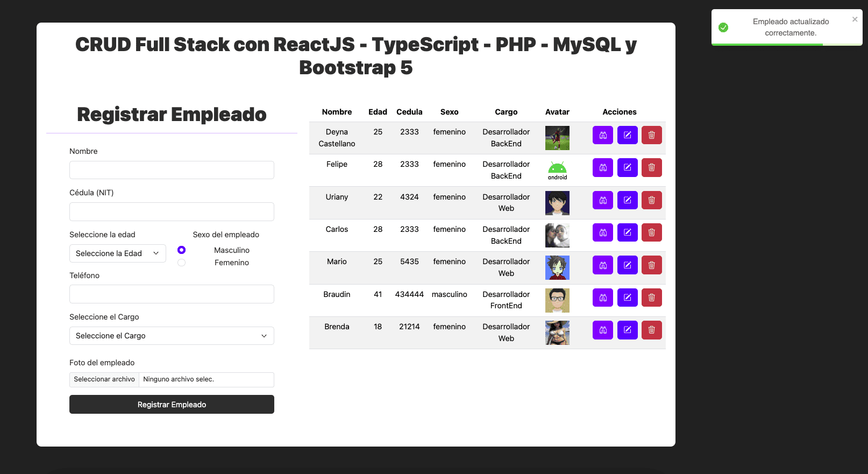Click the Cedula column header
The width and height of the screenshot is (868, 474).
pyautogui.click(x=409, y=112)
